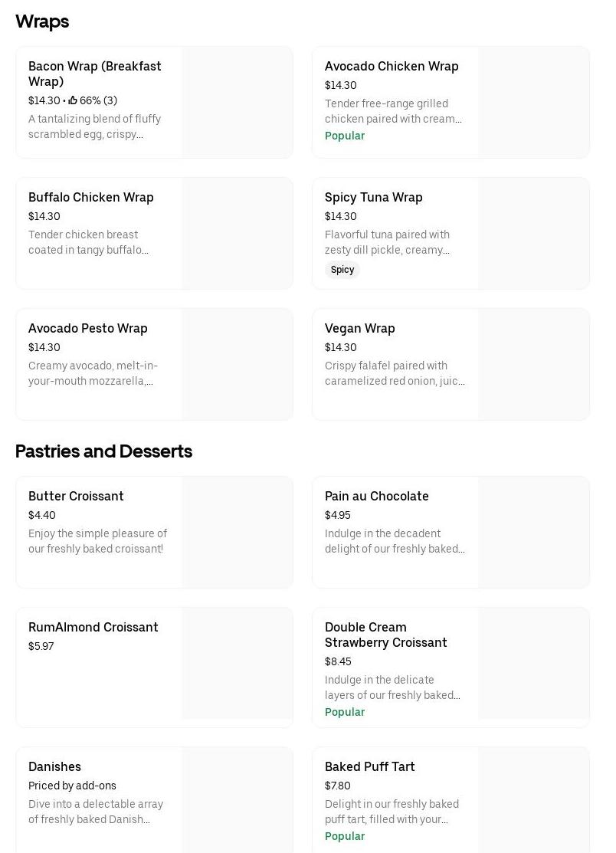
Task: Select Pain au Chocolate title
Action: tap(376, 496)
